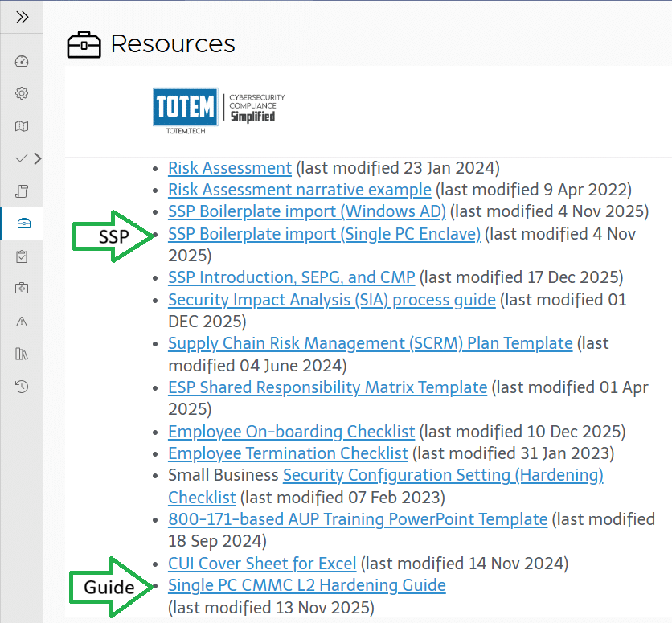
Task: Open the clipboard checklist icon
Action: click(x=22, y=256)
